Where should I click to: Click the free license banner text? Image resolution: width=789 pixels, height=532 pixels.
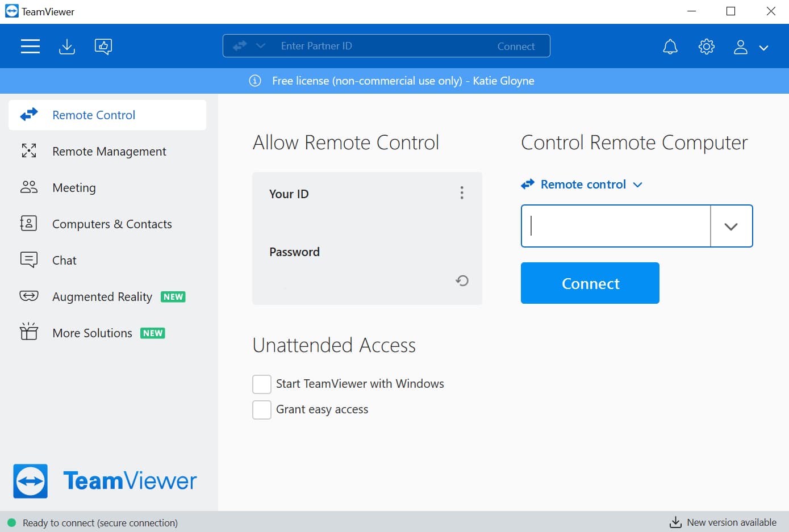coord(403,81)
